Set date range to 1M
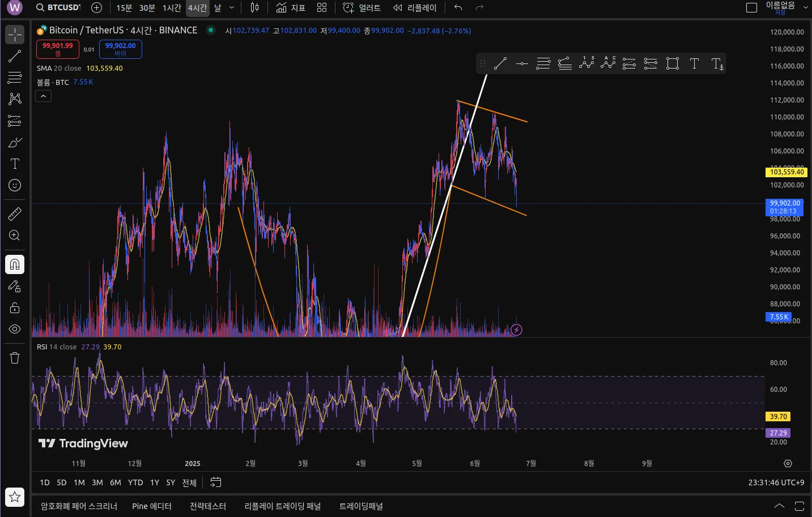Viewport: 812px width, 517px height. pyautogui.click(x=79, y=483)
